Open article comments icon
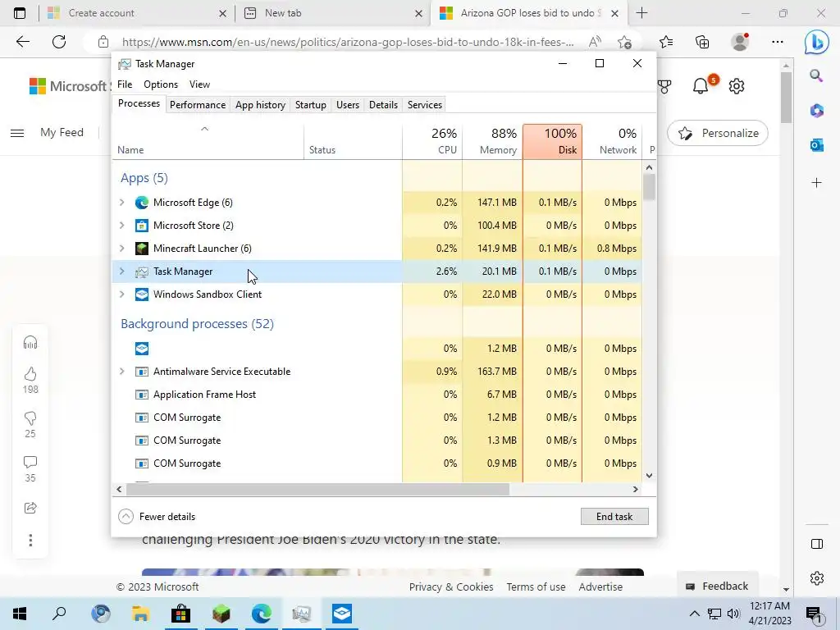Image resolution: width=840 pixels, height=630 pixels. 30,463
